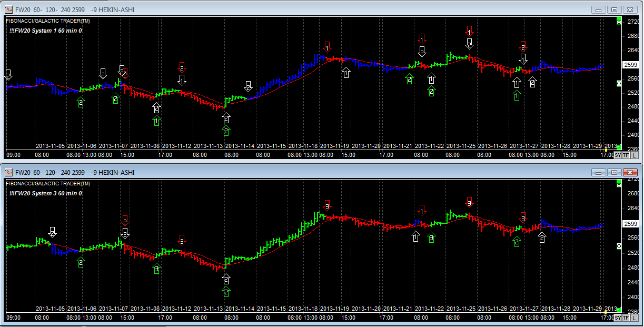644x327 pixels.
Task: Click the TF button in the top chart
Action: pos(626,155)
